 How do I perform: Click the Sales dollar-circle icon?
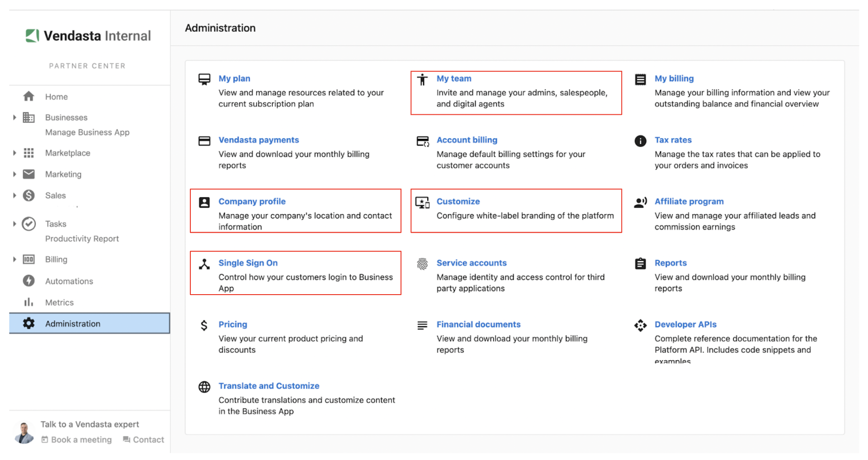click(x=29, y=195)
